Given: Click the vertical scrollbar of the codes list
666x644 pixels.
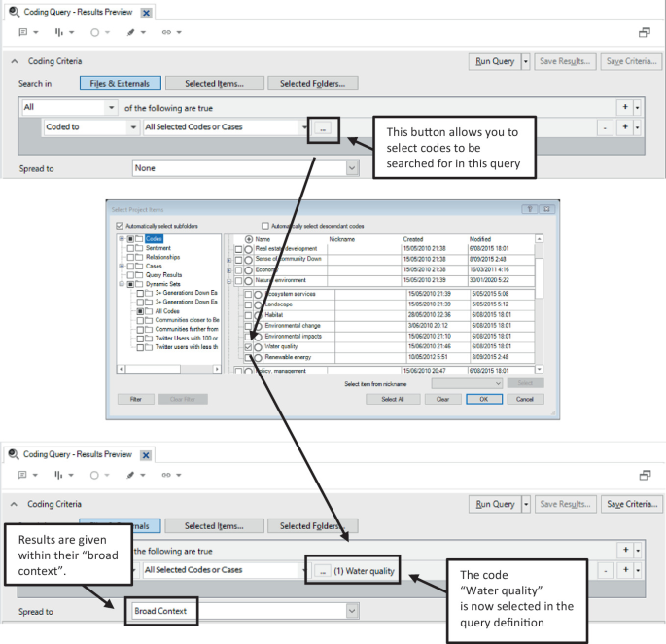Looking at the screenshot, I should [540, 302].
